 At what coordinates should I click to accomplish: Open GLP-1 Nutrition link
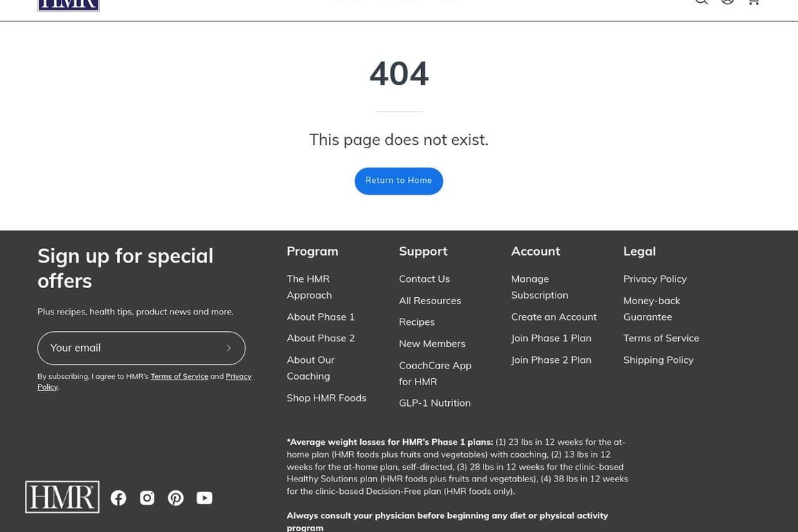(434, 403)
